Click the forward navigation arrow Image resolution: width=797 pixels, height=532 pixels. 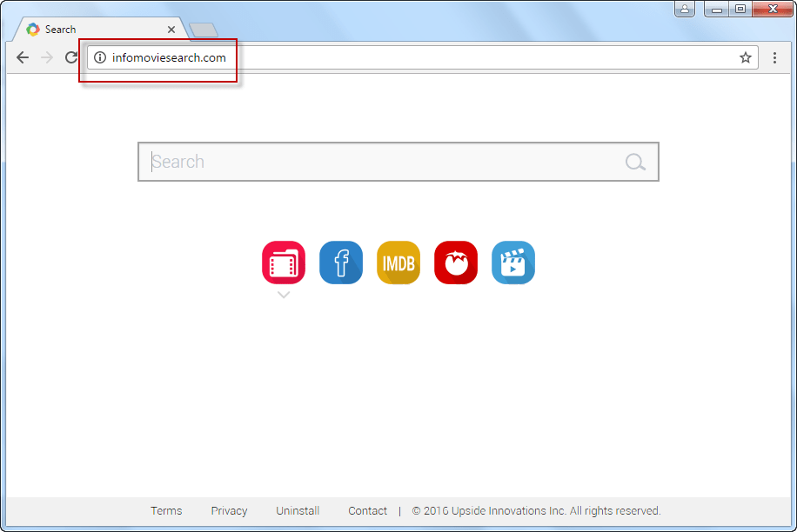47,57
